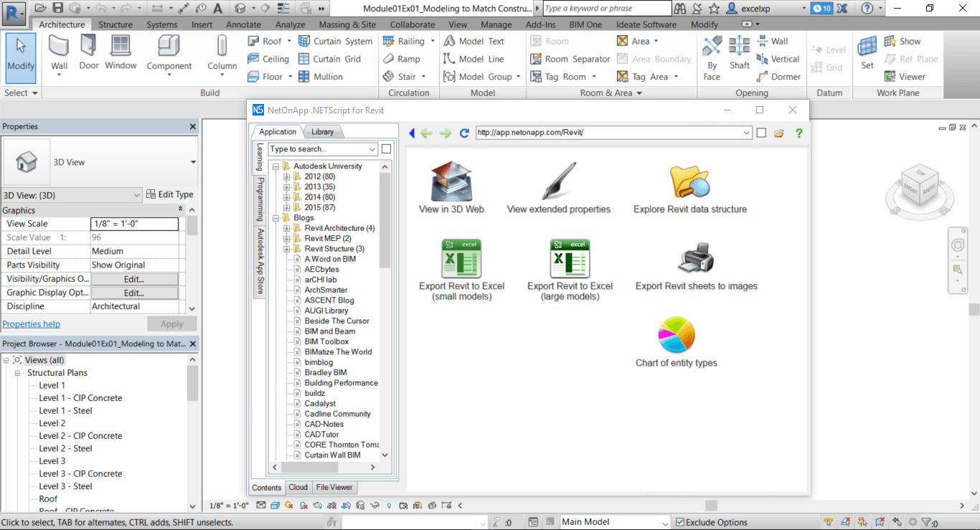Select the Column tool icon
Viewport: 980px width, 530px height.
pos(222,46)
